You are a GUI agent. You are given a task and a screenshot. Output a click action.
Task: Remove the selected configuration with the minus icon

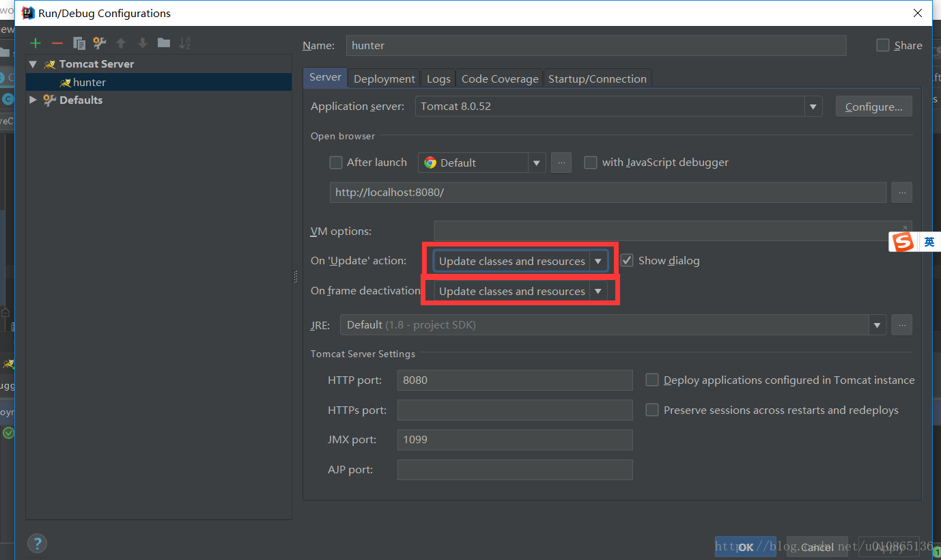[57, 43]
